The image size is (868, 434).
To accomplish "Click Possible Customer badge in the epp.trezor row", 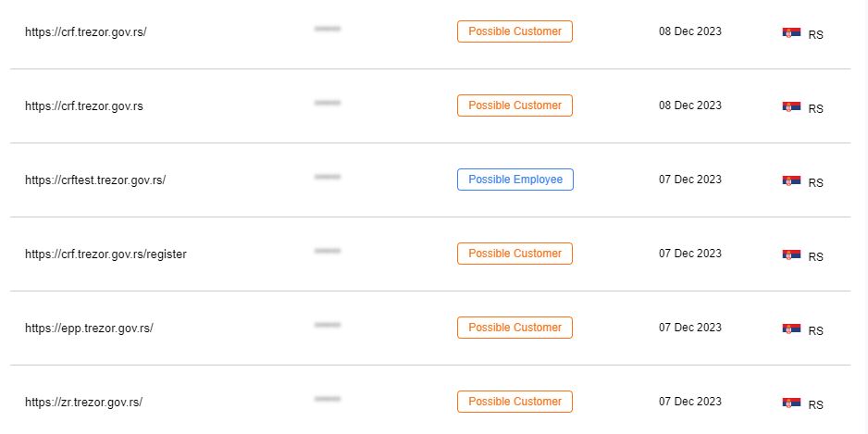I will (x=515, y=328).
